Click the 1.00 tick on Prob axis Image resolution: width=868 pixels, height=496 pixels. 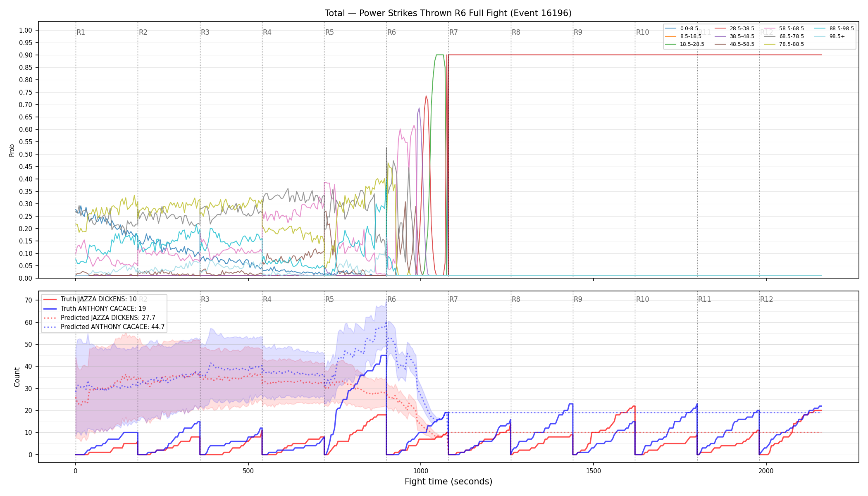(26, 30)
